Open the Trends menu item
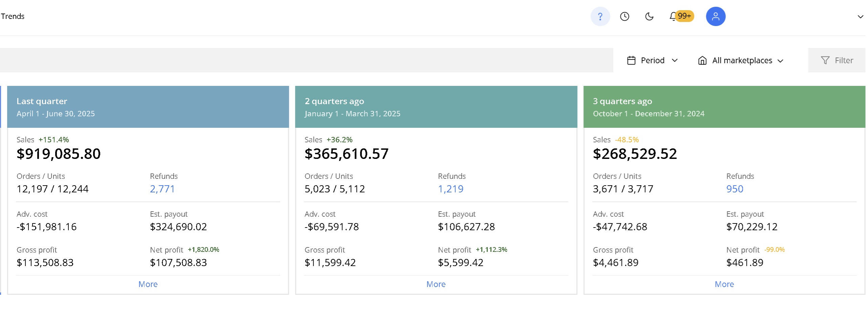The width and height of the screenshot is (868, 309). [x=13, y=16]
